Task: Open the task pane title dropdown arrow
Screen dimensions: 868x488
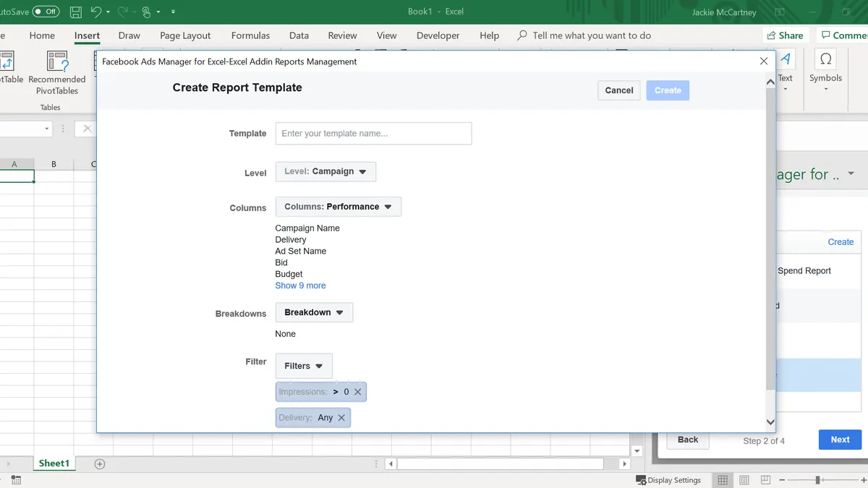Action: click(851, 174)
